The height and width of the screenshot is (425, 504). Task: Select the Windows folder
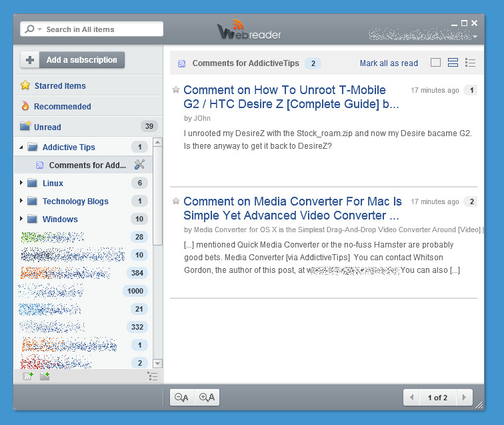coord(60,219)
